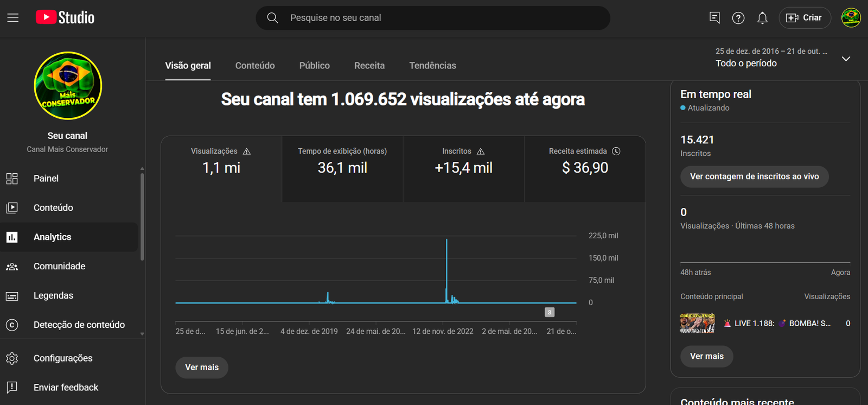
Task: Click the warning icon beside Visualizações
Action: click(247, 151)
